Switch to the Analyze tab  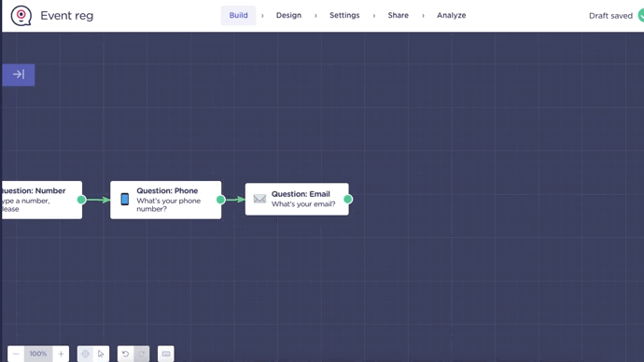pos(452,15)
